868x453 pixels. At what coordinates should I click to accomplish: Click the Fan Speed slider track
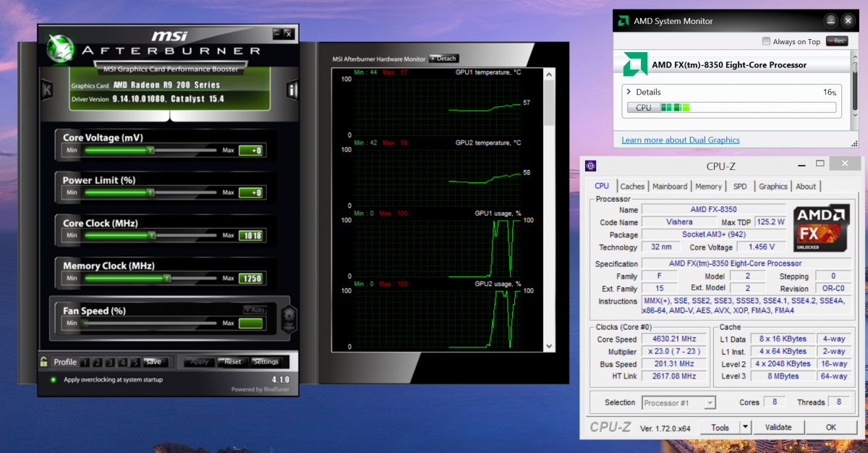click(150, 323)
